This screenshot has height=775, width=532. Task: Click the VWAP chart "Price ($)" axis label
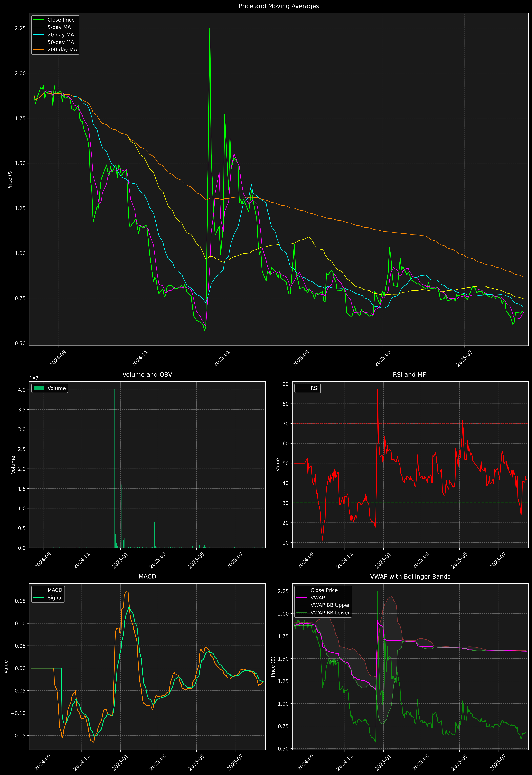(x=273, y=667)
